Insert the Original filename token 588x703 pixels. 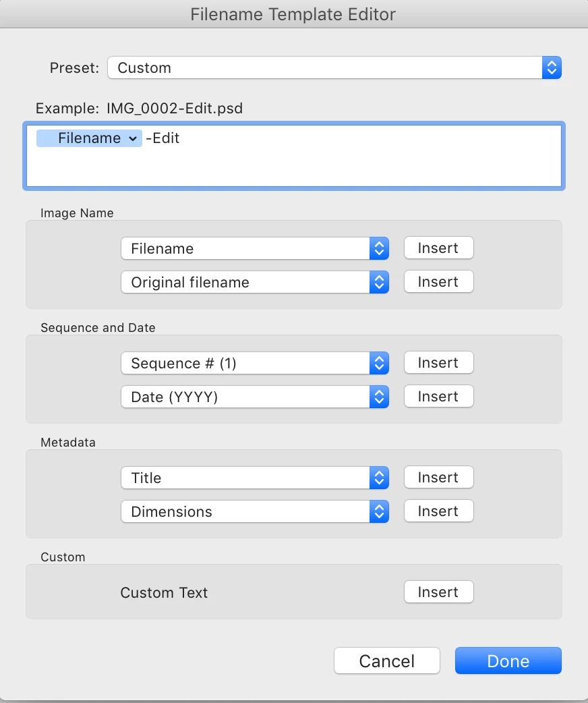point(438,281)
